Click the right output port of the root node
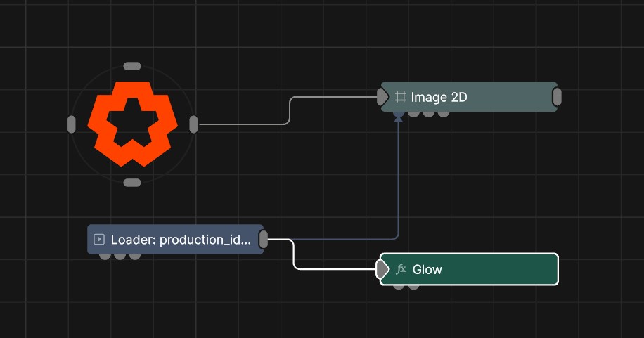 coord(193,124)
